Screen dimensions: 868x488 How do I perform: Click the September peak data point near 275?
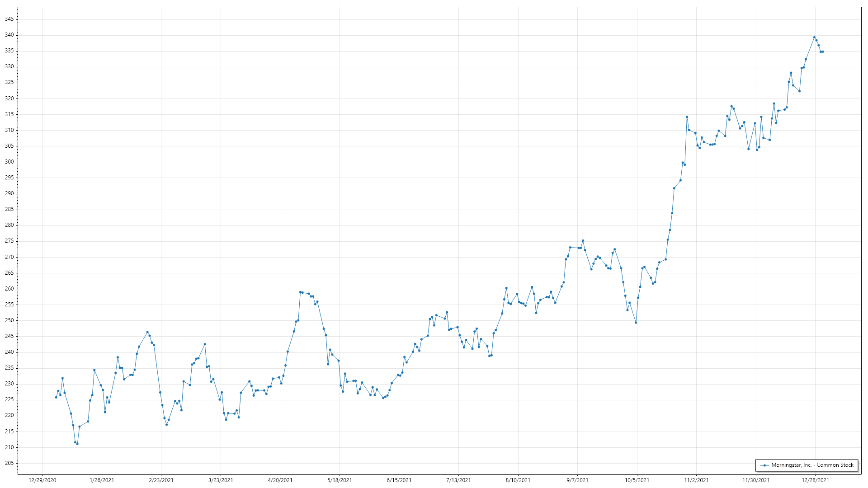[x=583, y=241]
